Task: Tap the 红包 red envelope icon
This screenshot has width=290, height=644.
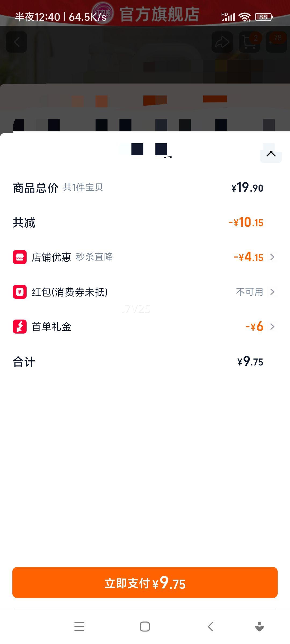Action: pos(20,292)
